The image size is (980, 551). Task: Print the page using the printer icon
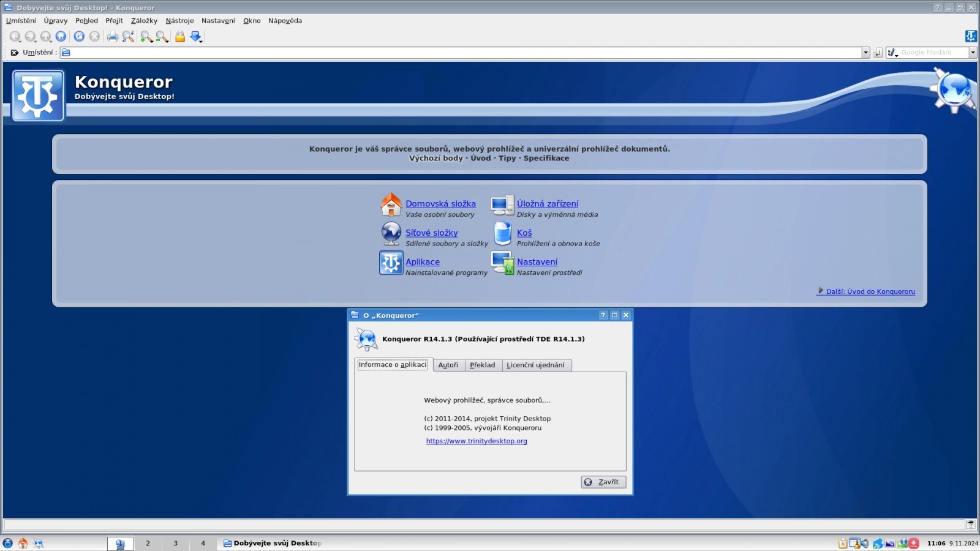click(x=113, y=37)
